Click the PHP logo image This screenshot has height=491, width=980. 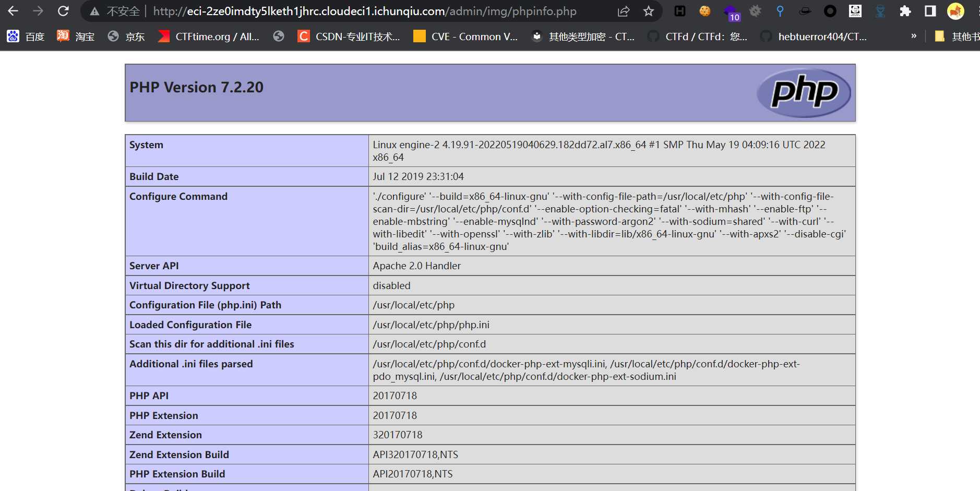coord(804,93)
